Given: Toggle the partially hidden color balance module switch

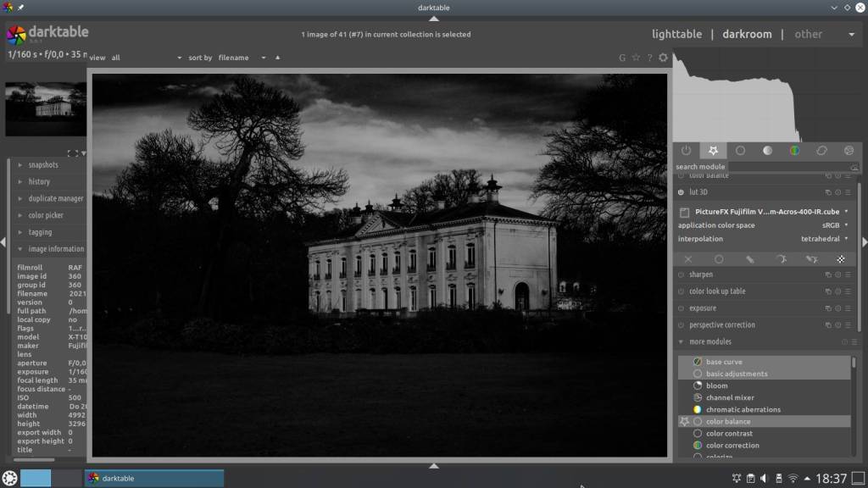Looking at the screenshot, I should pos(681,175).
